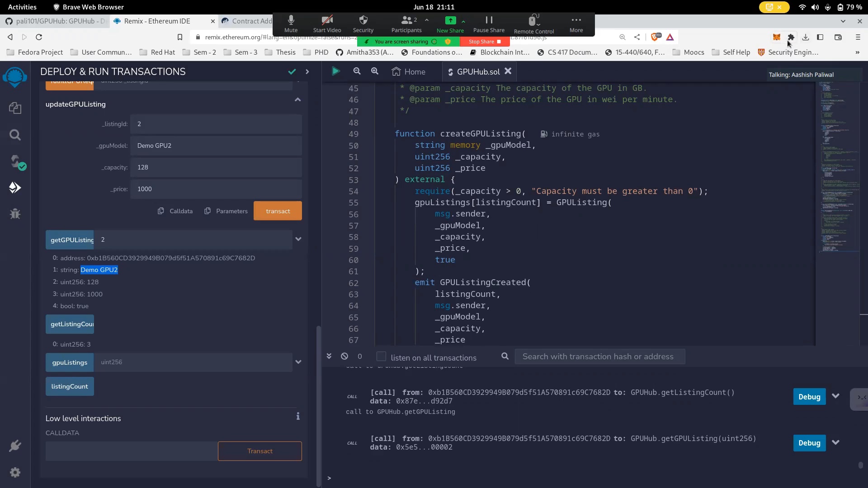The height and width of the screenshot is (488, 868).
Task: Click the Low level interactions info icon
Action: (x=298, y=416)
